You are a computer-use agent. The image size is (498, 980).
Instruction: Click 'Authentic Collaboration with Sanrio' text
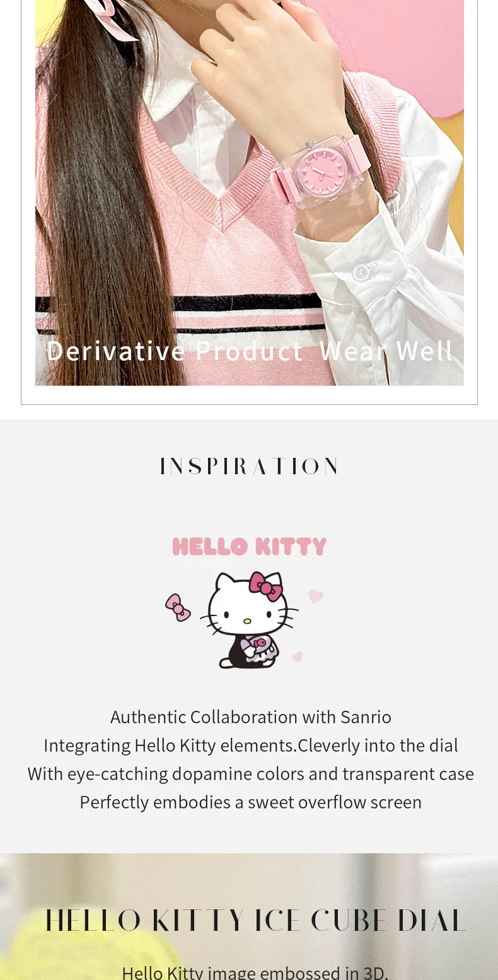(x=251, y=717)
